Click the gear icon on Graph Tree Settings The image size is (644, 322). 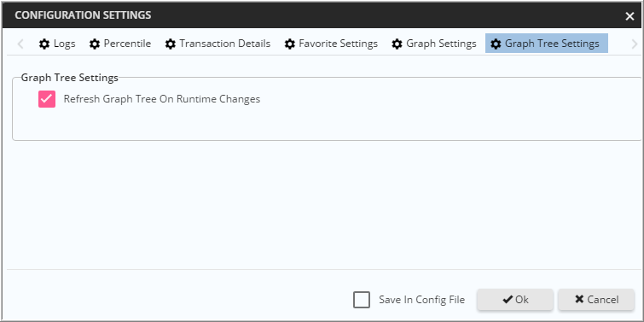[x=496, y=44]
